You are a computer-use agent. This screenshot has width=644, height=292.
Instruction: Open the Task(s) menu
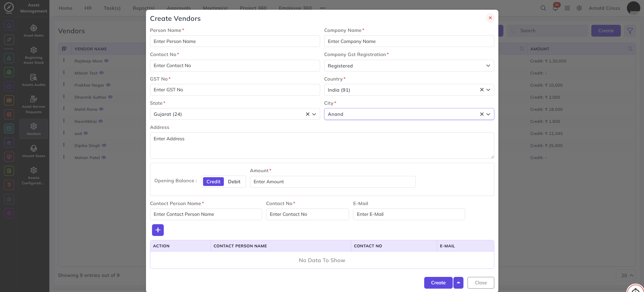tap(112, 8)
